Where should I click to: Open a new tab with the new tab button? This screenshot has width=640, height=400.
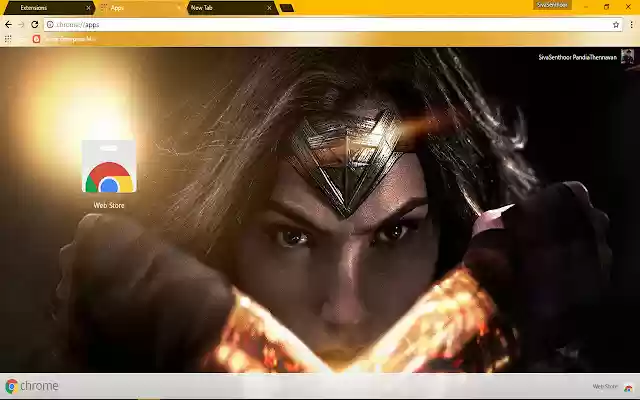coord(287,8)
